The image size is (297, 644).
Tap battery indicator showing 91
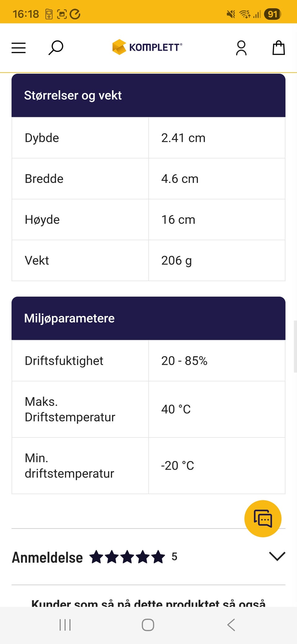(x=272, y=14)
